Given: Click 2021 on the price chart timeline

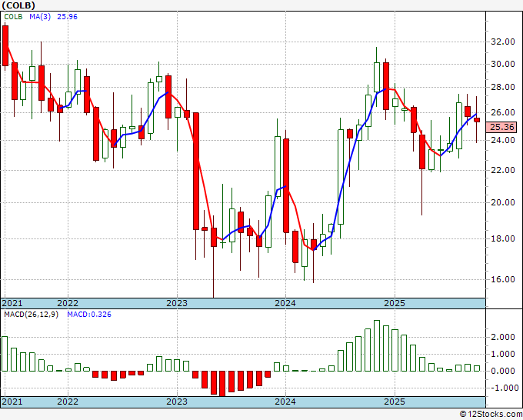Looking at the screenshot, I should [12, 303].
